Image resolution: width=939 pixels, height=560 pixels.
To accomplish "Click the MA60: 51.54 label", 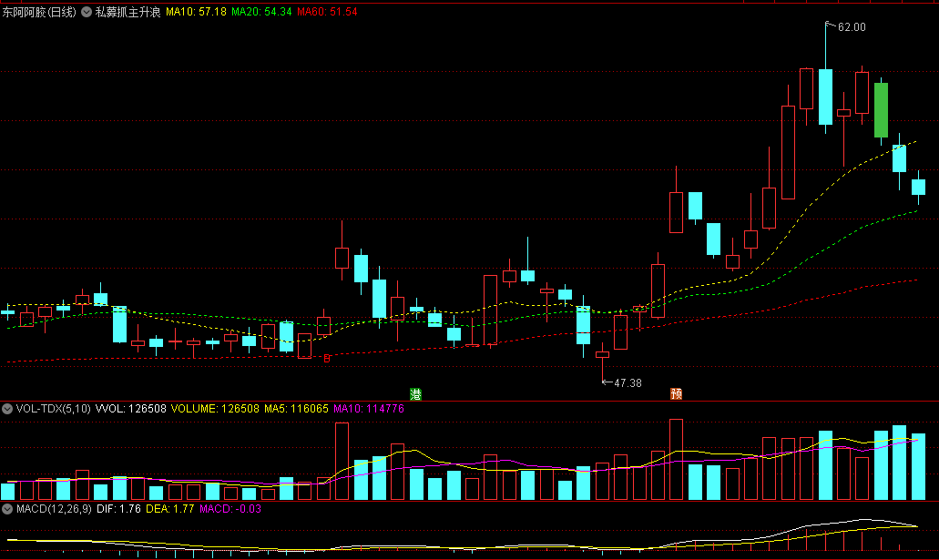I will (x=327, y=12).
